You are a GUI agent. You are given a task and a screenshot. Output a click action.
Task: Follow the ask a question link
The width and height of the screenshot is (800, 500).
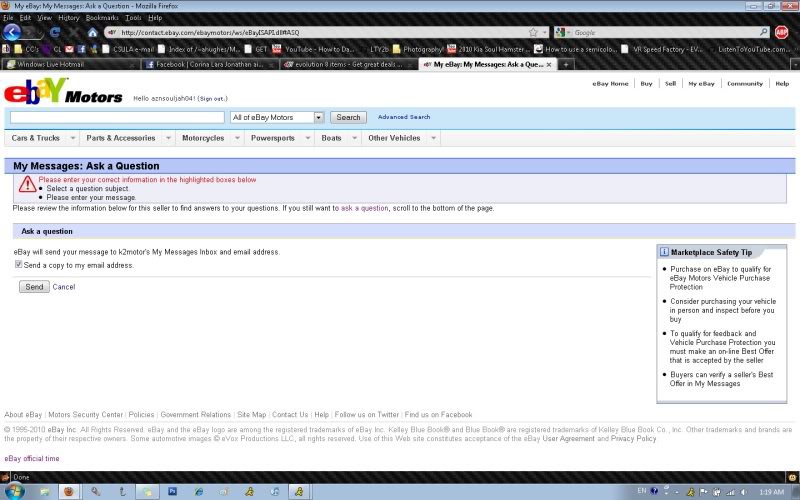tap(364, 208)
